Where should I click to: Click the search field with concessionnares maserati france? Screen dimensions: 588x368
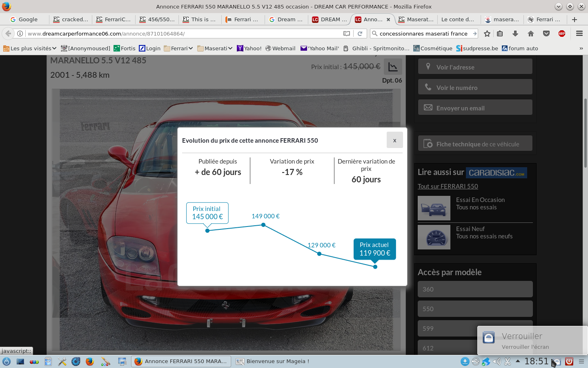[x=425, y=34]
